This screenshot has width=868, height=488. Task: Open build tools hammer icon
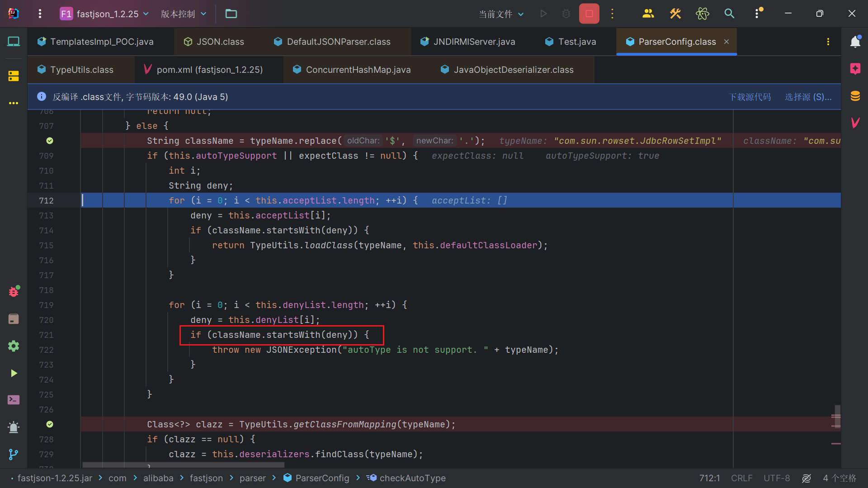[x=675, y=14]
